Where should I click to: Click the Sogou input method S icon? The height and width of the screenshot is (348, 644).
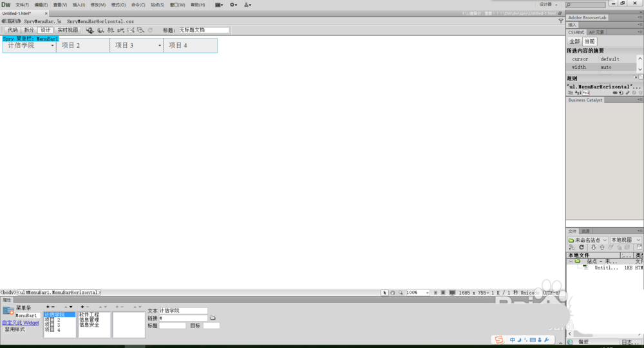click(x=499, y=340)
